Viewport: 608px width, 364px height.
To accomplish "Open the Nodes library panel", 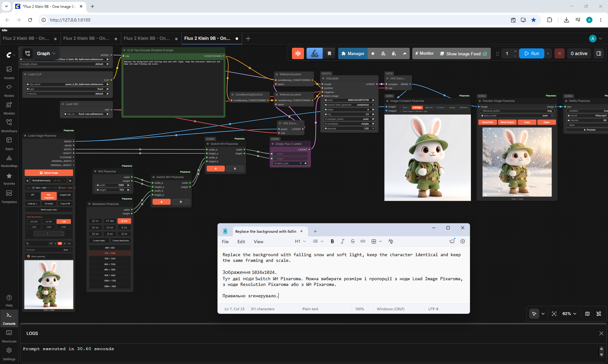I will tap(9, 90).
